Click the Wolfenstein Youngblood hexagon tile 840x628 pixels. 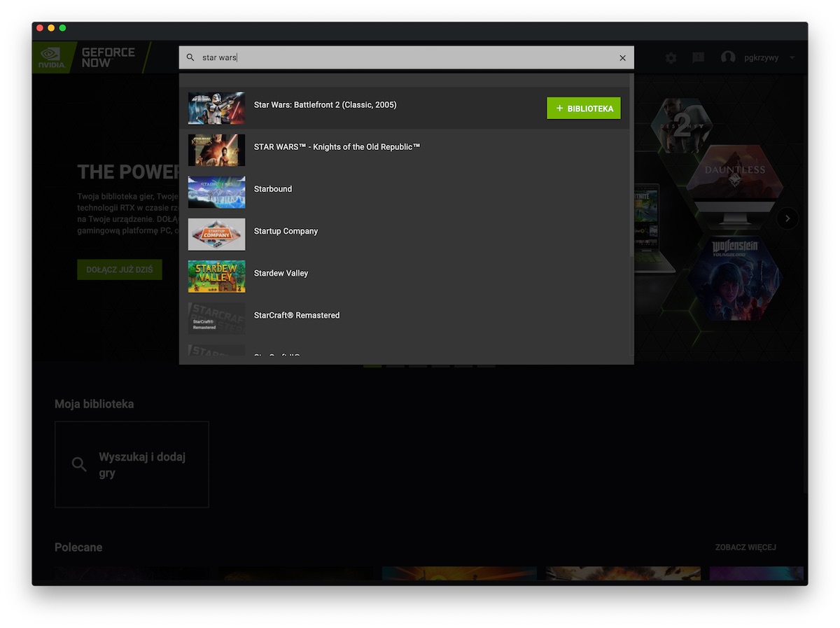pos(734,278)
